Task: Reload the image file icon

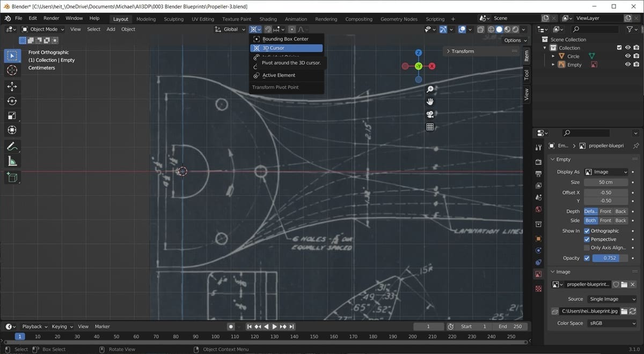Action: click(x=633, y=311)
